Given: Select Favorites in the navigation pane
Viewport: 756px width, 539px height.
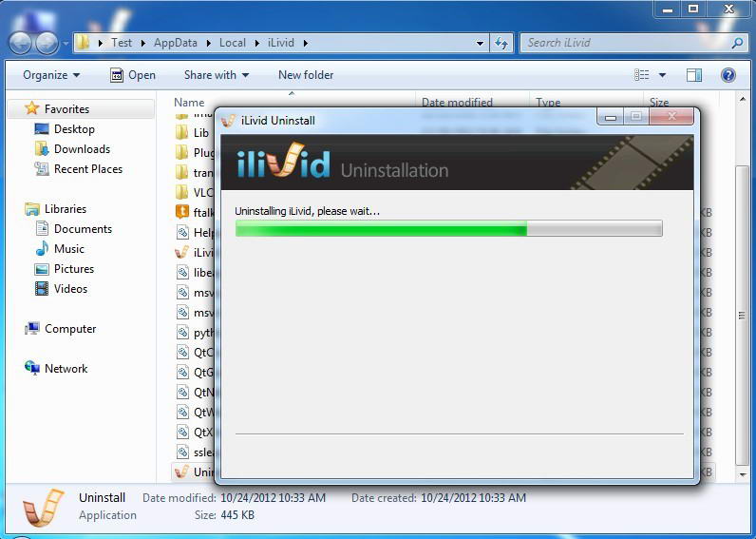Looking at the screenshot, I should tap(66, 109).
